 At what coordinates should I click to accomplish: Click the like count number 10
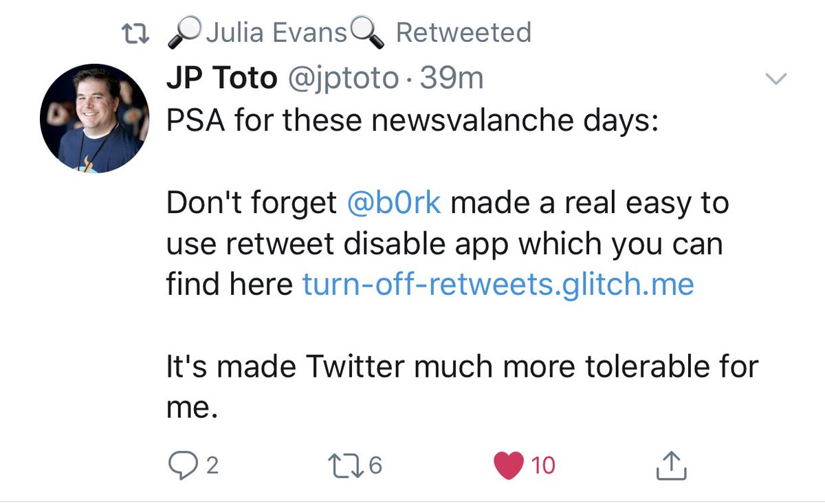point(542,465)
